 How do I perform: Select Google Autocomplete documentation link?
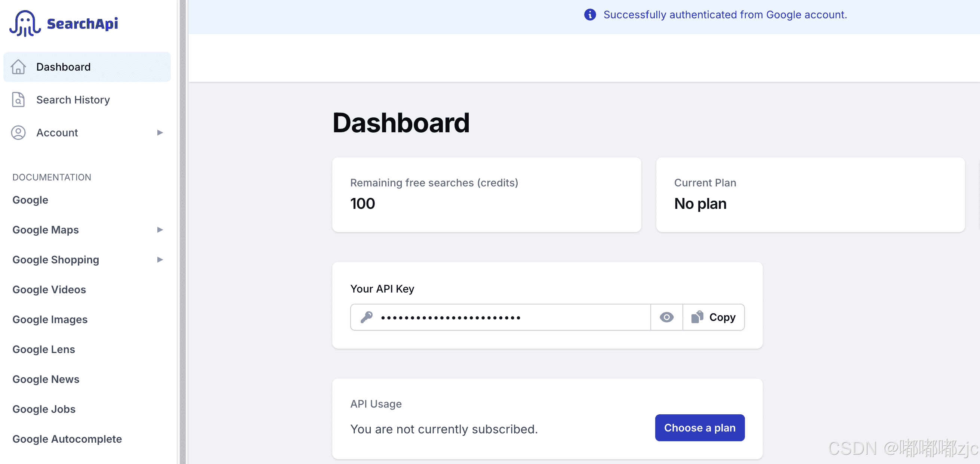coord(67,439)
